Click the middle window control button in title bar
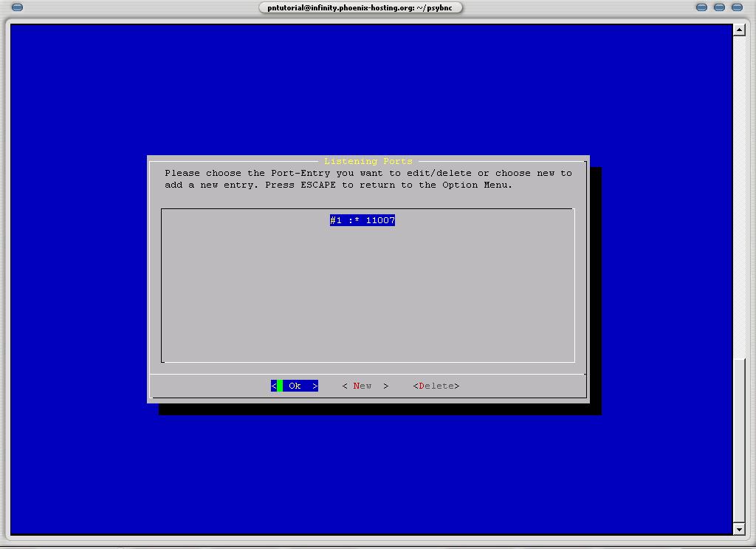This screenshot has height=549, width=756. click(719, 7)
